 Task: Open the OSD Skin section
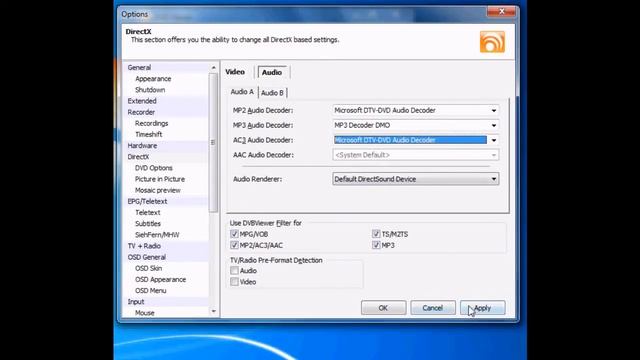(149, 268)
